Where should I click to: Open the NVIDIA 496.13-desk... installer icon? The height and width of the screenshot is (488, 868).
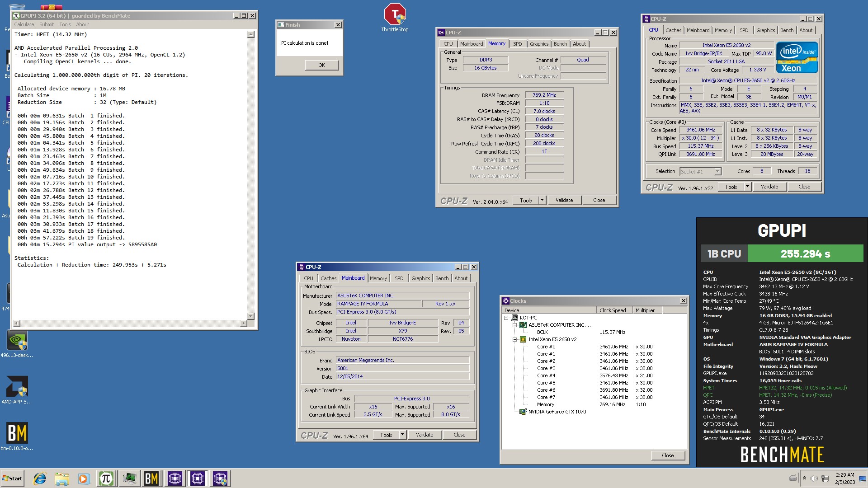[x=17, y=344]
